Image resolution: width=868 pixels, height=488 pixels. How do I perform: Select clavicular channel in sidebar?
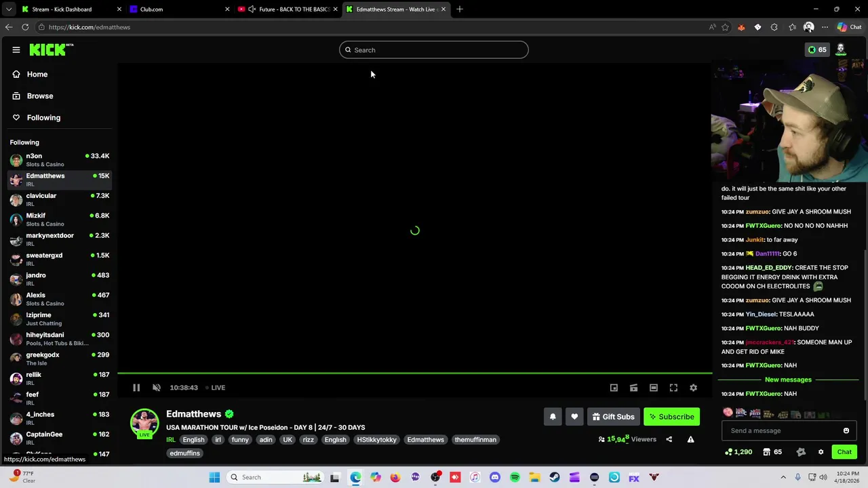[x=60, y=199]
